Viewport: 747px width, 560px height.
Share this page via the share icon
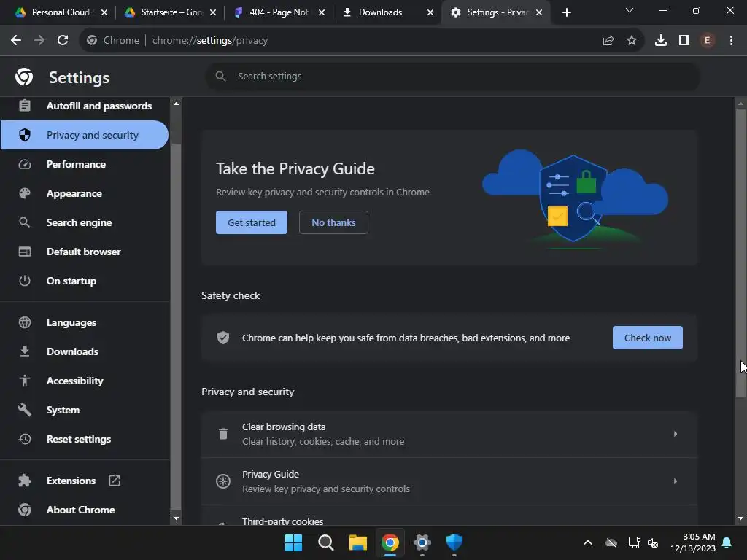point(608,41)
